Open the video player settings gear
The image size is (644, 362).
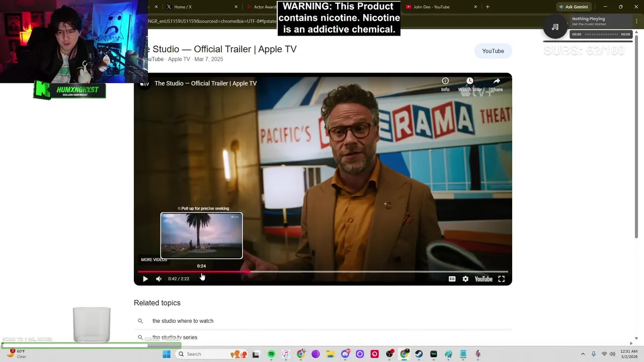click(x=465, y=279)
